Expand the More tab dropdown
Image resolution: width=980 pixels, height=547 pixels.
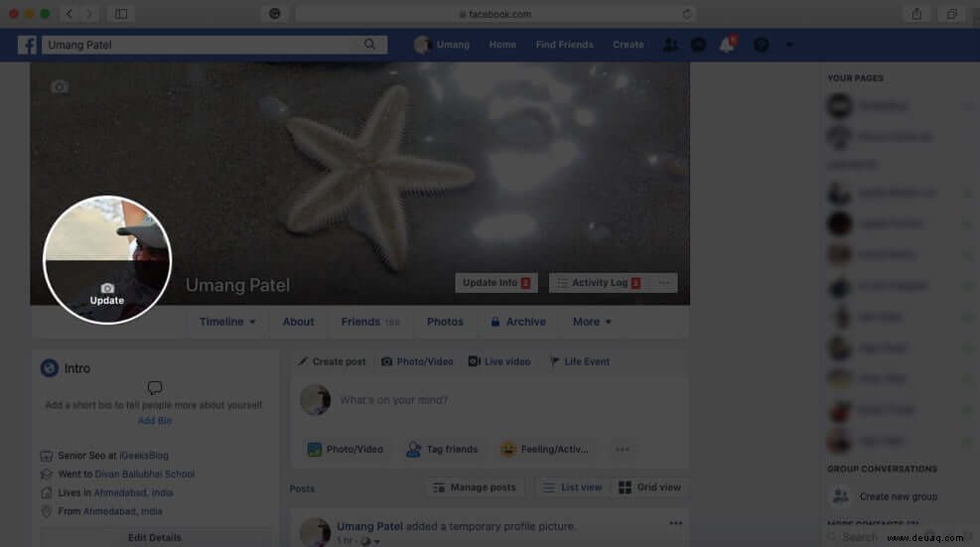592,322
